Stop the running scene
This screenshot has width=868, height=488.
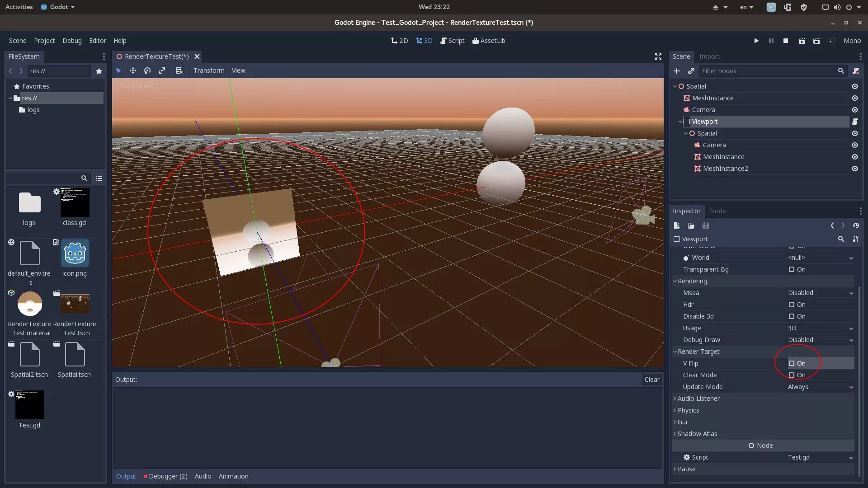pyautogui.click(x=786, y=41)
